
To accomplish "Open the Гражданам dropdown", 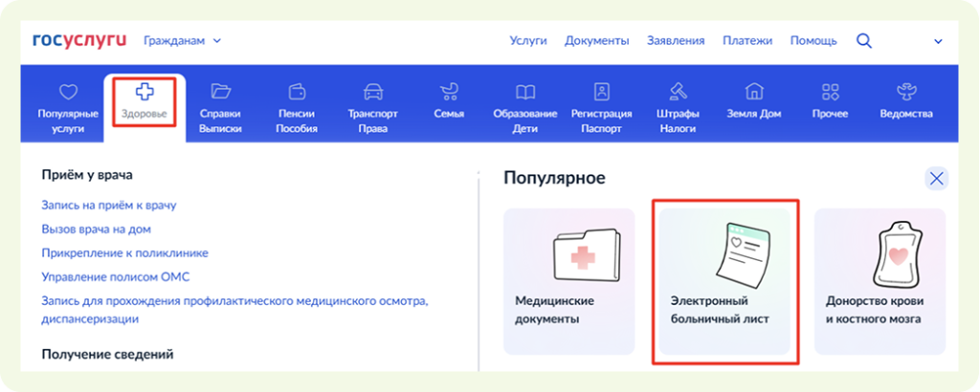I will click(182, 40).
